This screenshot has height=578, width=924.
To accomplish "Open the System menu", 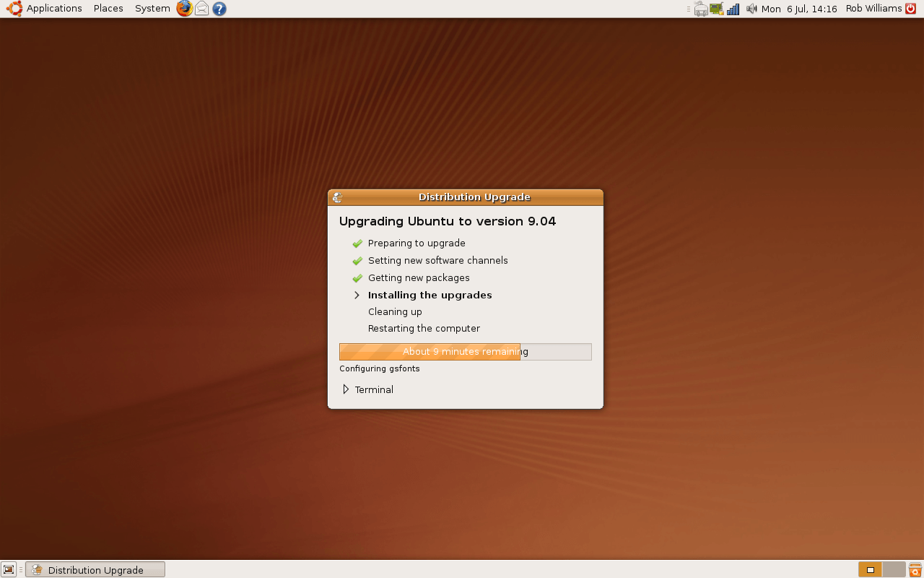I will pyautogui.click(x=152, y=9).
